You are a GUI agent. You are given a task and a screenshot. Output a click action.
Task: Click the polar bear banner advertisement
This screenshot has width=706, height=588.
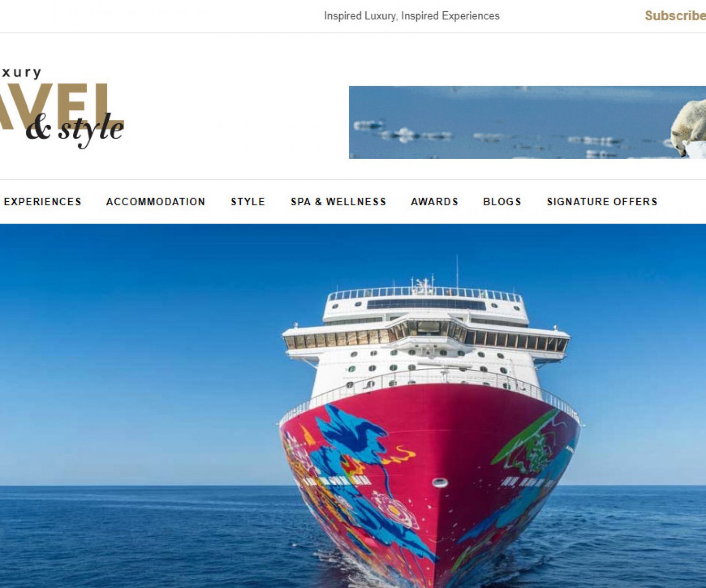(x=527, y=122)
